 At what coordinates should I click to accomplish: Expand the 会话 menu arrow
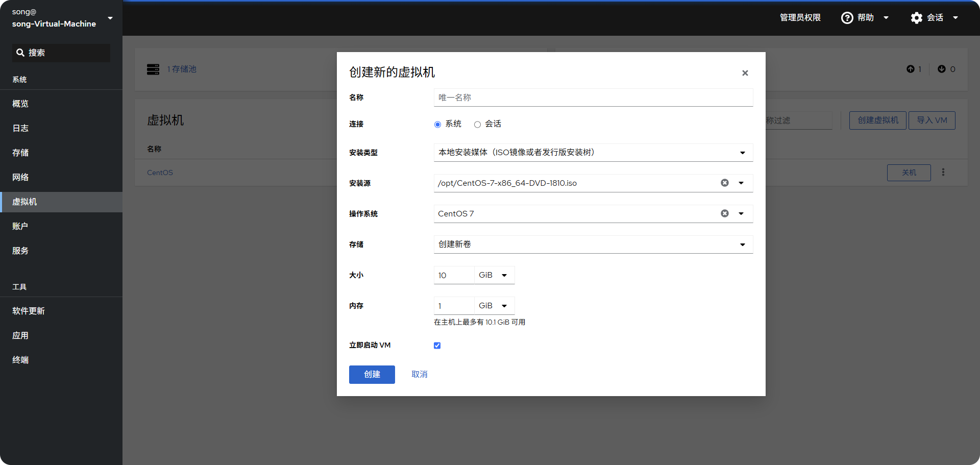pos(955,18)
